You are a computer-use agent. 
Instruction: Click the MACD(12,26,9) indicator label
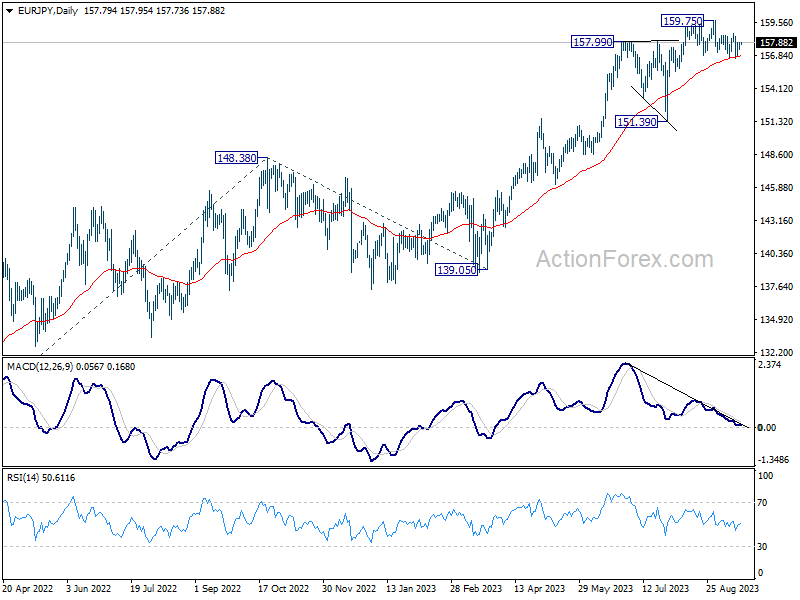(x=40, y=367)
